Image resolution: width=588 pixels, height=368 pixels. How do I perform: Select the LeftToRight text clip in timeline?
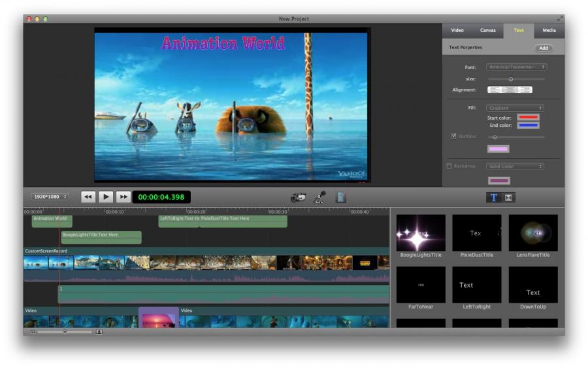(x=179, y=222)
